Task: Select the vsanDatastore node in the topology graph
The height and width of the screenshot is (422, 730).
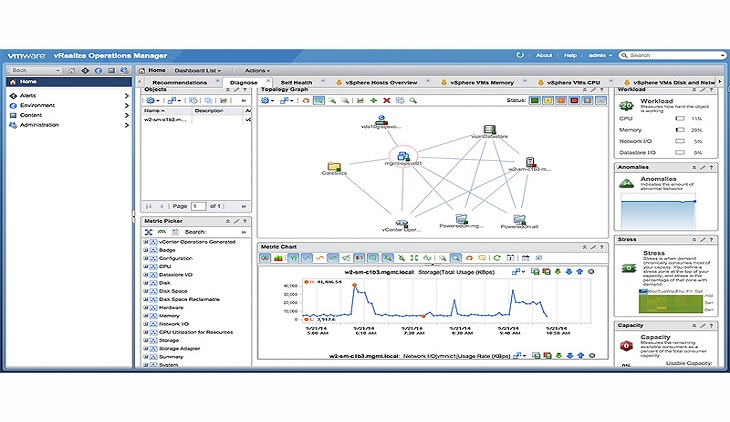Action: click(489, 129)
